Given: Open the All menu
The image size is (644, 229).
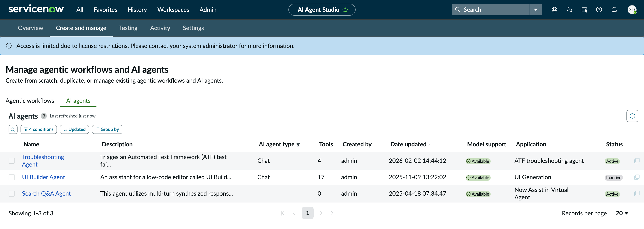Looking at the screenshot, I should [x=80, y=10].
